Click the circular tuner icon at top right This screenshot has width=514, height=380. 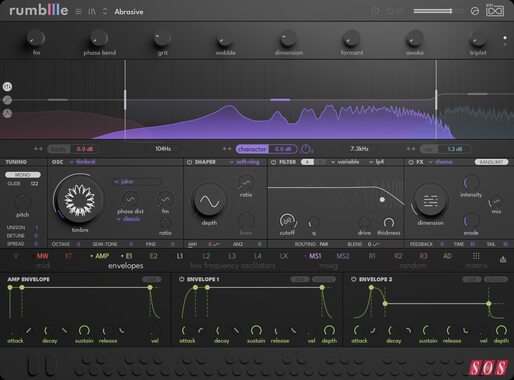point(475,11)
